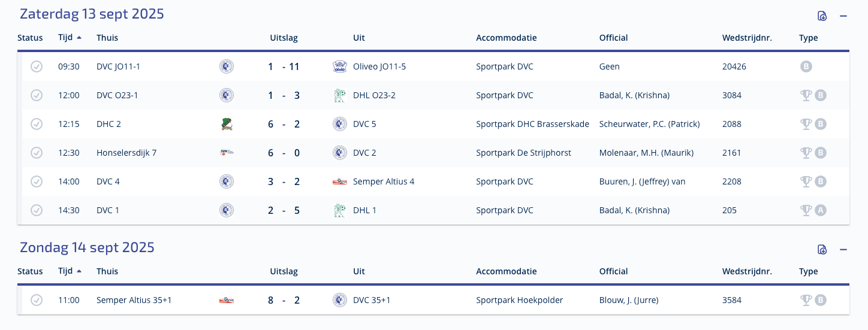The height and width of the screenshot is (330, 868).
Task: Collapse the Zondag 14 sept 2025 section
Action: point(843,250)
